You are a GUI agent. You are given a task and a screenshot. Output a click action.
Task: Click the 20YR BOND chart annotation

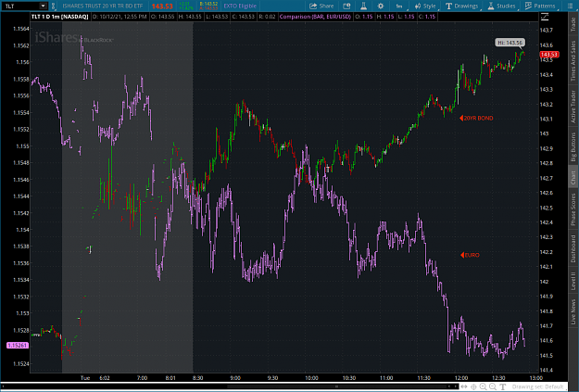coord(476,119)
